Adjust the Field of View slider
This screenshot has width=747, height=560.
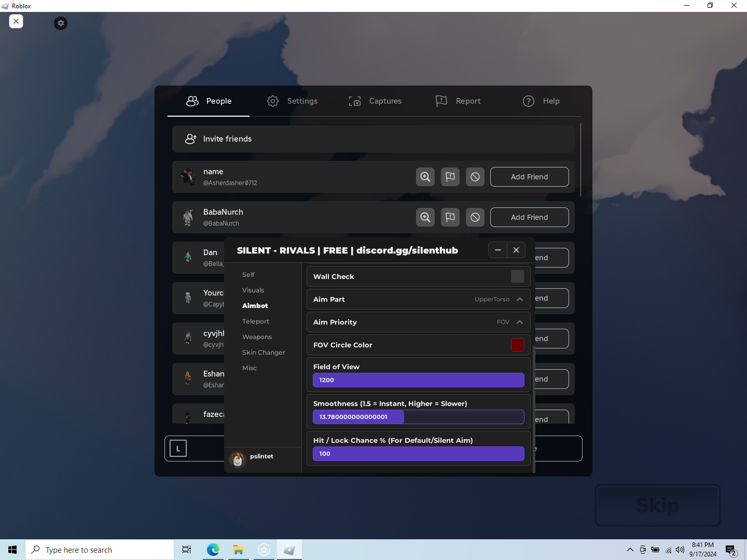coord(418,380)
